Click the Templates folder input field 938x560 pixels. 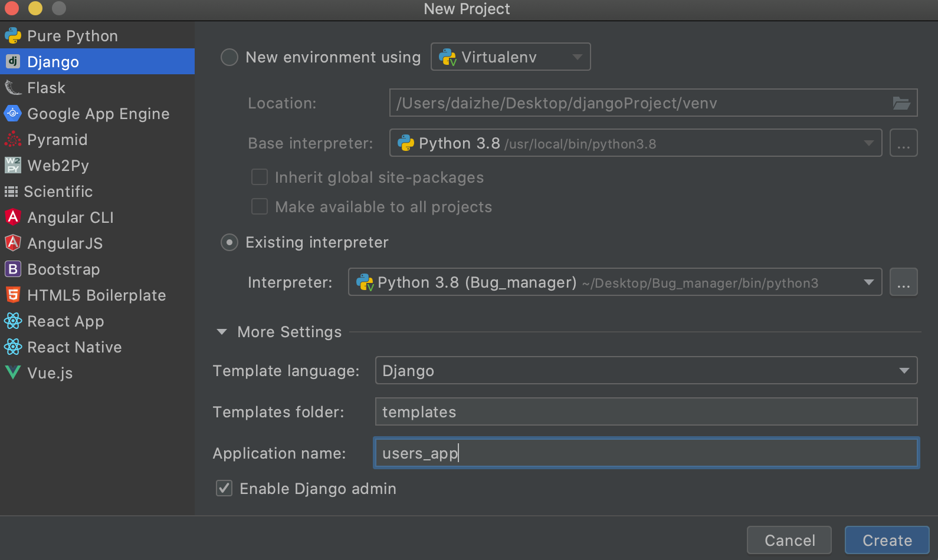(x=646, y=411)
